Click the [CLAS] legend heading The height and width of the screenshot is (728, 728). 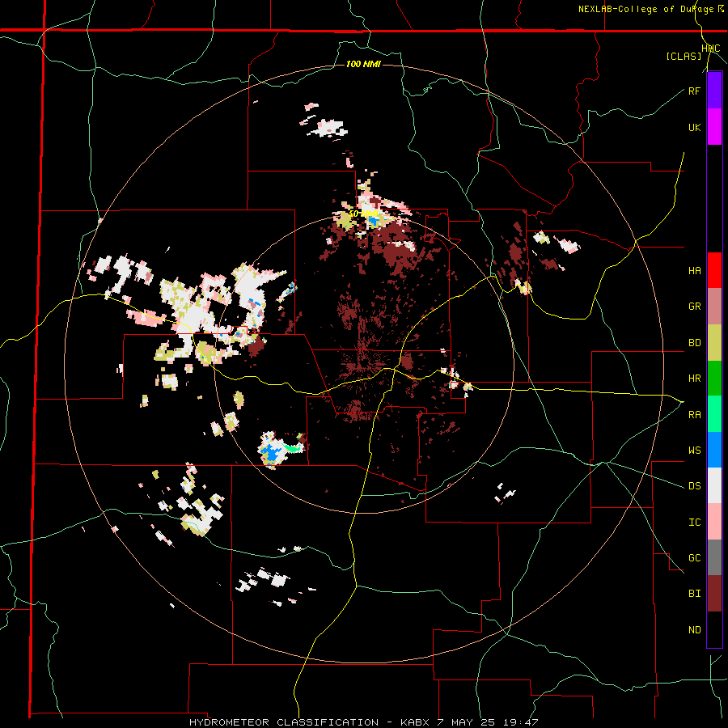(x=684, y=57)
